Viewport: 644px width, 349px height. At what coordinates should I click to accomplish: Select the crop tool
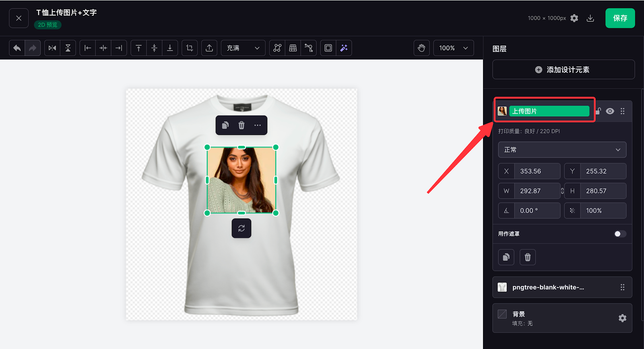(190, 48)
